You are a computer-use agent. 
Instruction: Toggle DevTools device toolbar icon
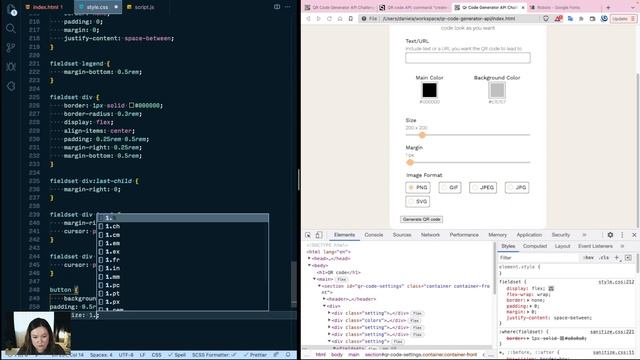tap(319, 235)
